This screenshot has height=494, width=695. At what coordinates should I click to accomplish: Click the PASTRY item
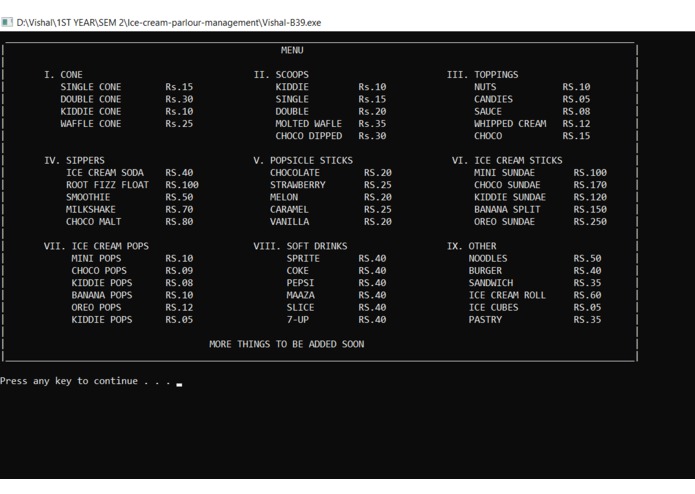(x=485, y=320)
